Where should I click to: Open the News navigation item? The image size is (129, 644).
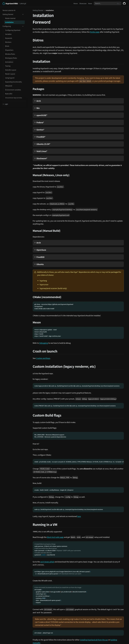(x=90, y=4)
